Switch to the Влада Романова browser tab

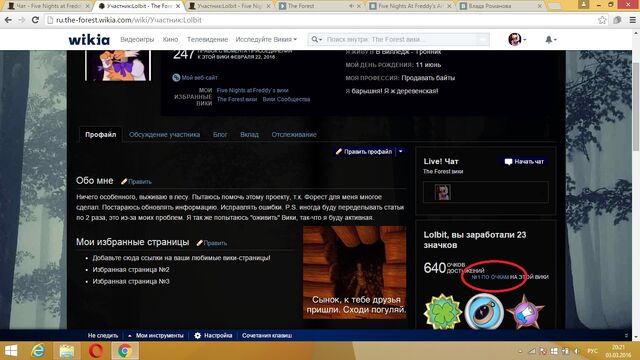pyautogui.click(x=502, y=6)
